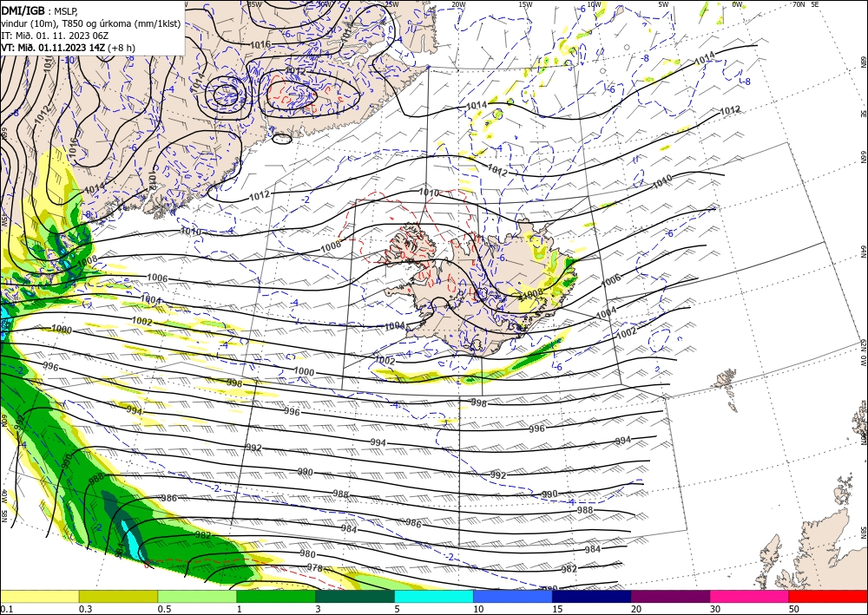Viewport: 868px width, 615px height.
Task: Click the legend value "0.1"
Action: point(5,609)
